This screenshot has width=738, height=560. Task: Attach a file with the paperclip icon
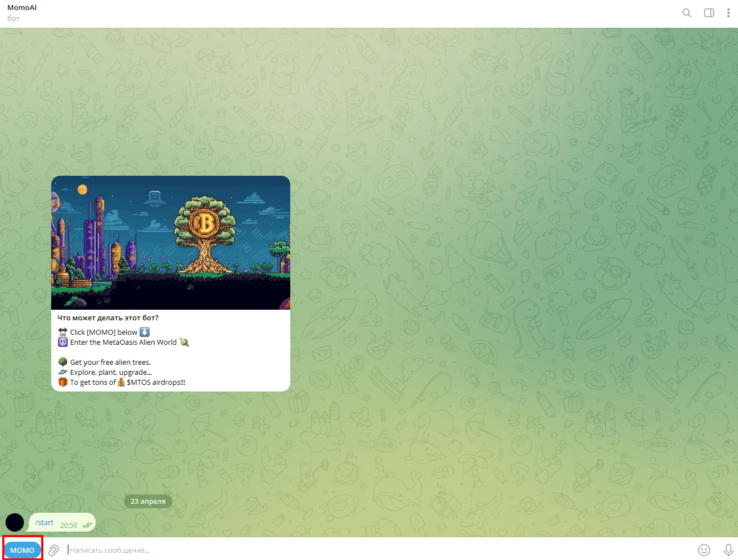pos(53,550)
